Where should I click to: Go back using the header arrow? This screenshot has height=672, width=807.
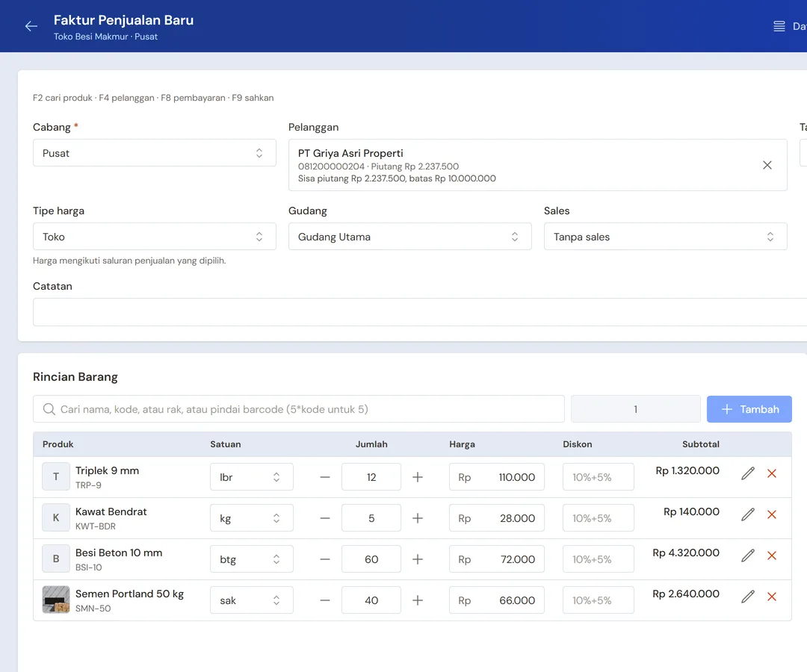31,26
